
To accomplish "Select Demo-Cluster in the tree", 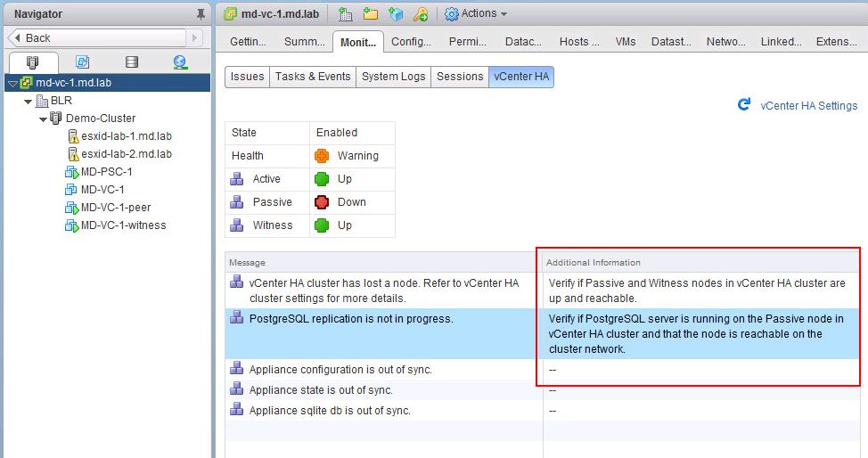I will [100, 118].
